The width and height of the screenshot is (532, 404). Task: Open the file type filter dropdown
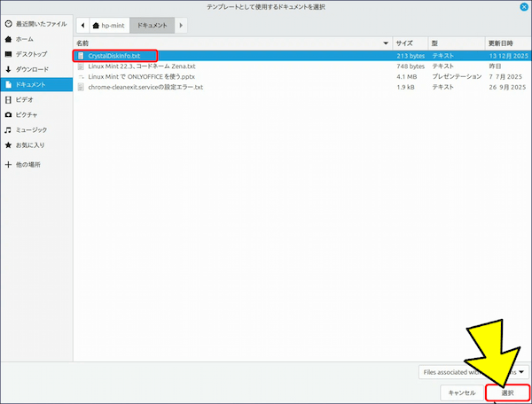tap(474, 371)
